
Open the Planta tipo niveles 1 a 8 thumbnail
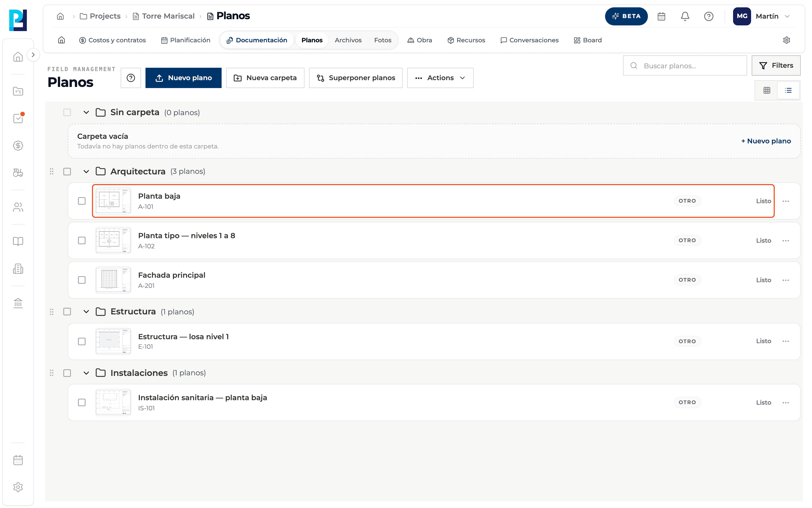point(113,240)
